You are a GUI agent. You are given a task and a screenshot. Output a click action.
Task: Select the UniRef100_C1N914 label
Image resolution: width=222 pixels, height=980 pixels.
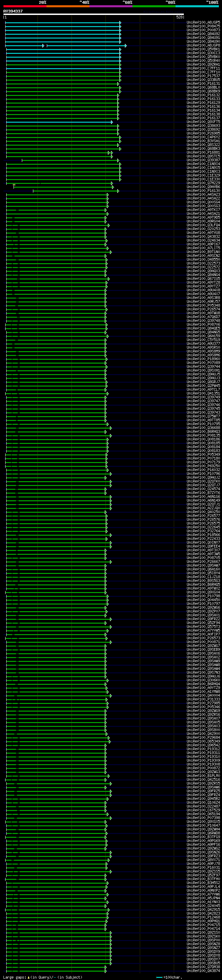click(x=203, y=164)
